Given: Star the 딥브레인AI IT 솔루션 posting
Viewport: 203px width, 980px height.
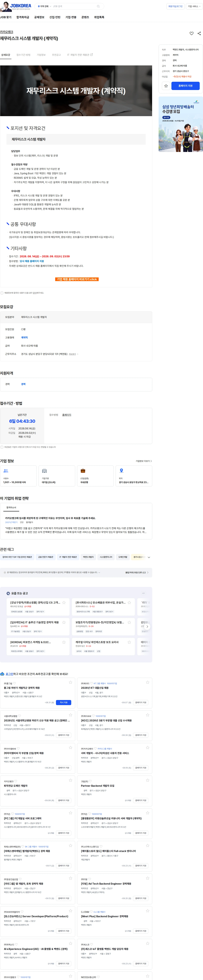Looking at the screenshot, I should (x=64, y=622).
